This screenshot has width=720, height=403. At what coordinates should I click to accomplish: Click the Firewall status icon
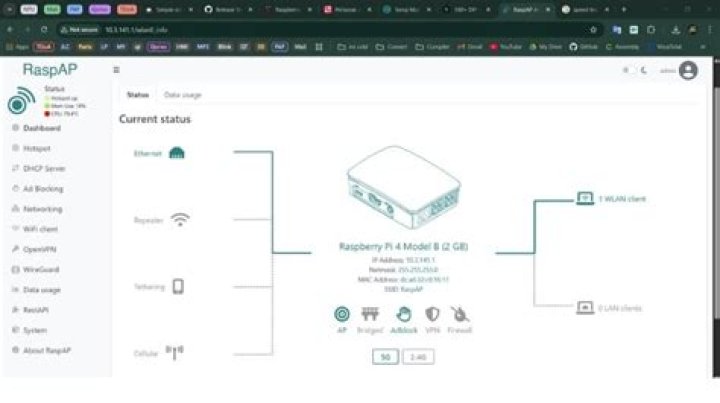tap(460, 314)
